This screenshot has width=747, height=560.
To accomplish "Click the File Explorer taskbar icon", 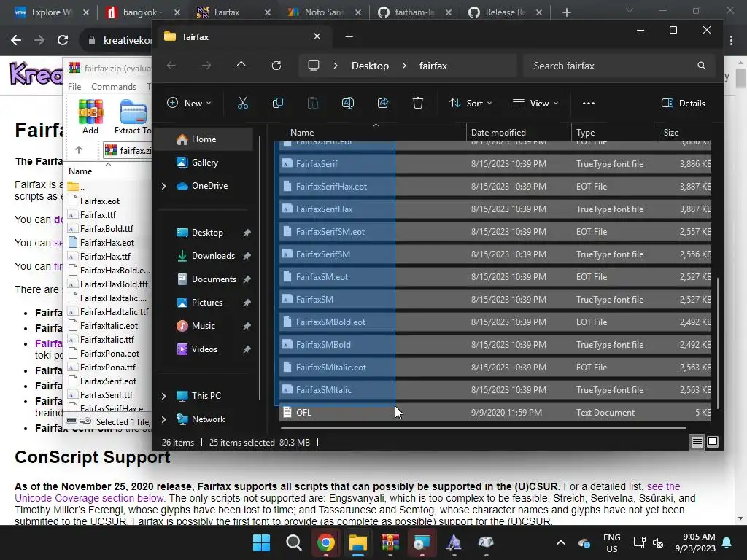I will coord(357,542).
